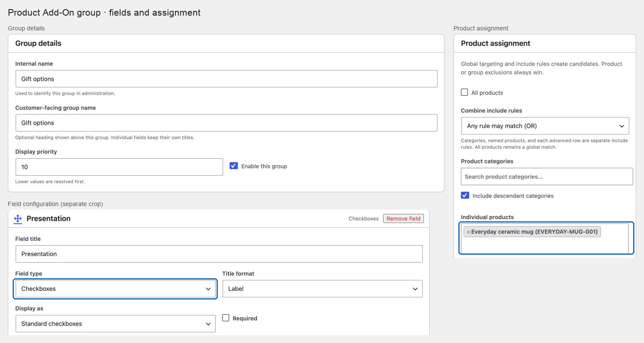Click the 'Categories, named products' help text

tap(544, 144)
